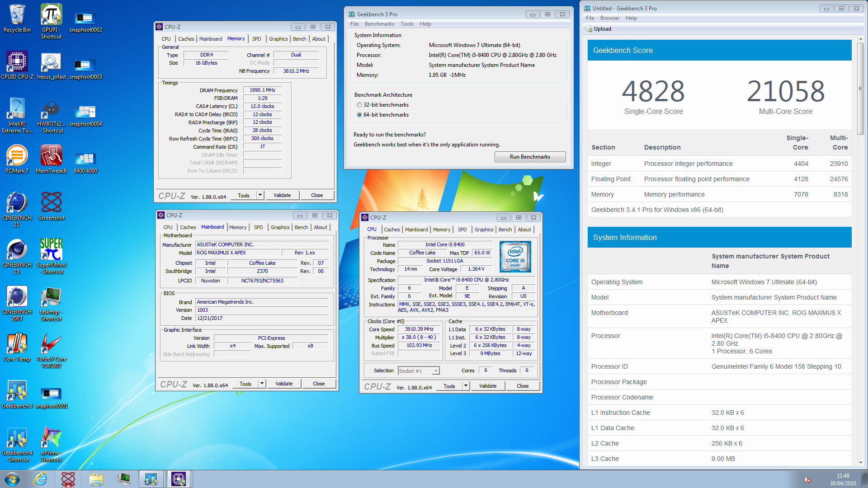The image size is (868, 488).
Task: Launch the MemTweakIt desktop icon
Action: tap(51, 160)
